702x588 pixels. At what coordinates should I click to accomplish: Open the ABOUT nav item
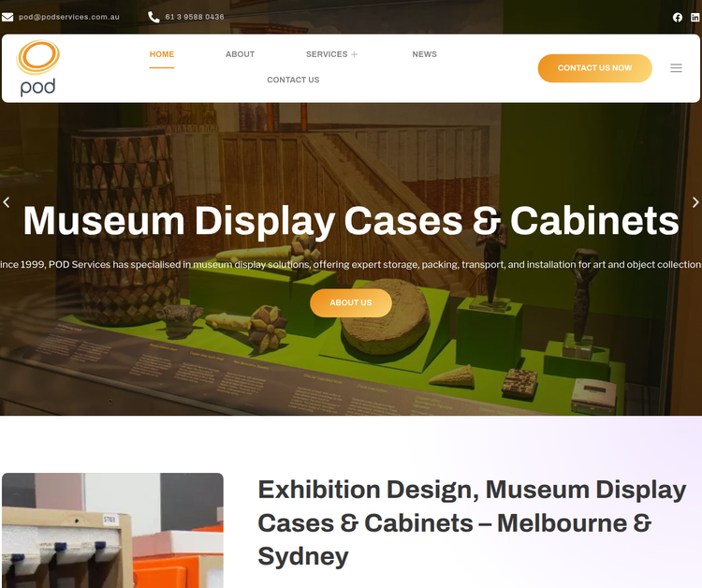pyautogui.click(x=240, y=54)
